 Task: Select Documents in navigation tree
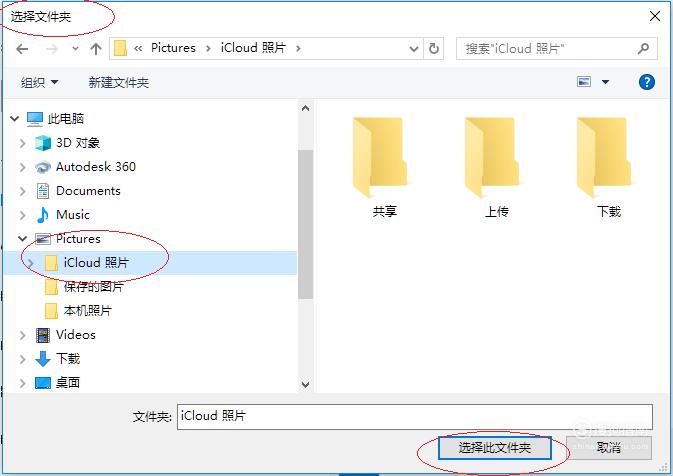point(88,191)
